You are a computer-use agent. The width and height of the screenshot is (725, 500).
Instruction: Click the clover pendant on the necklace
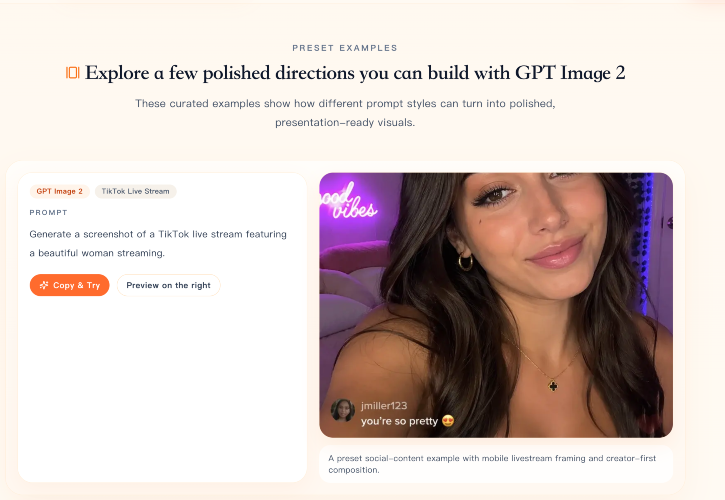coord(553,385)
